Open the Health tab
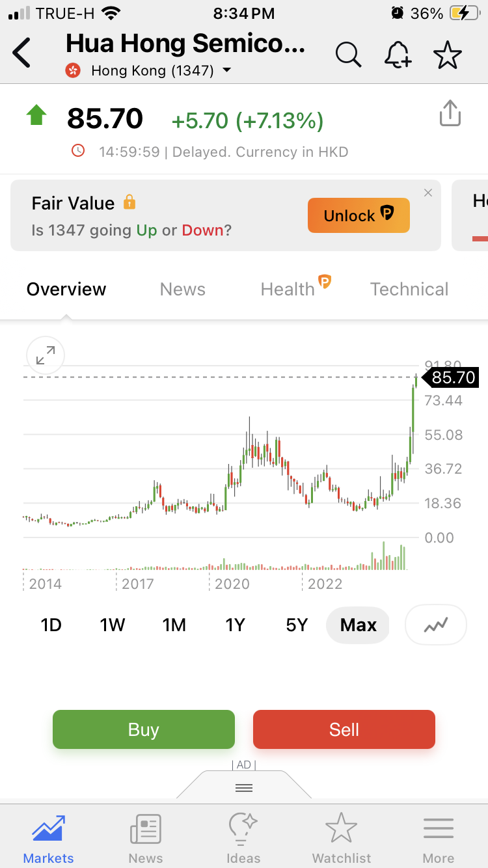Image resolution: width=488 pixels, height=868 pixels. [x=288, y=290]
